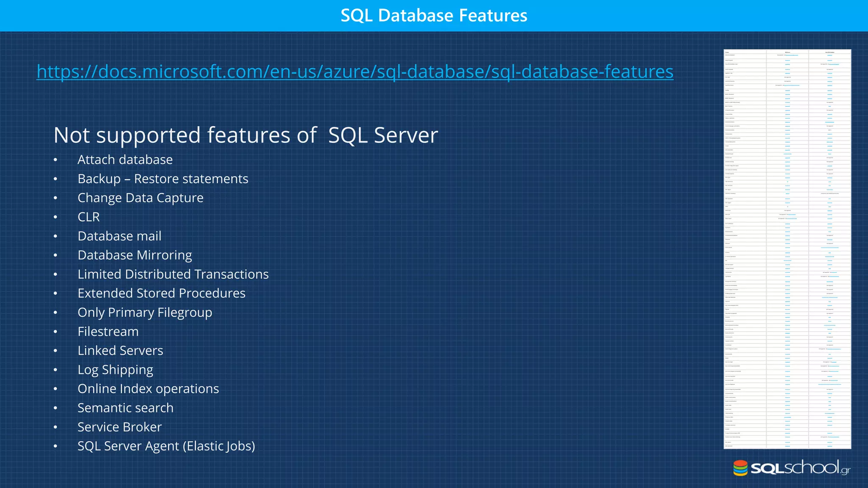The image size is (868, 488).
Task: Click the CLR list item
Action: click(x=89, y=217)
